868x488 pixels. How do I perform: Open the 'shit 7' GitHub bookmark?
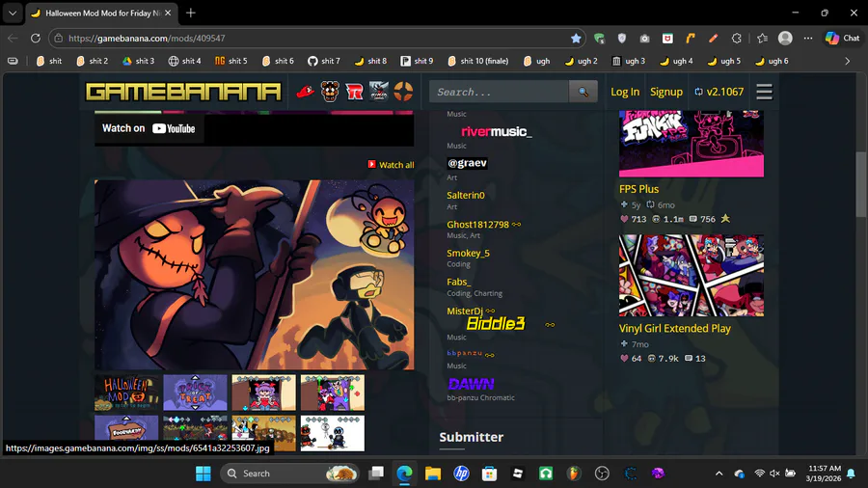click(324, 61)
